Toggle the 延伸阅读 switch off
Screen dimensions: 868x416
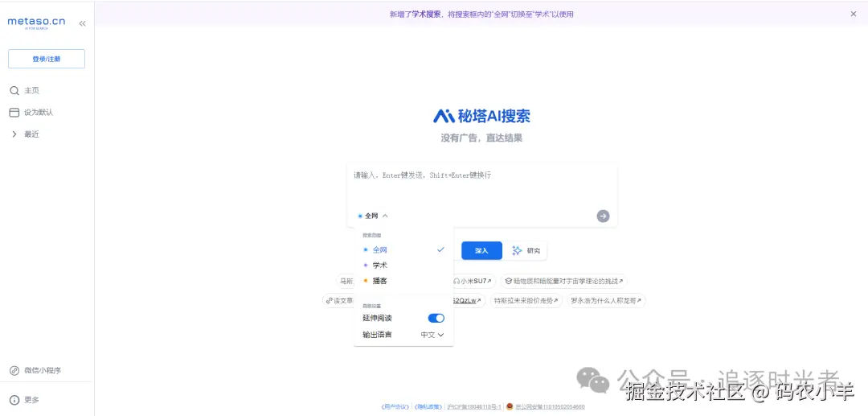436,318
